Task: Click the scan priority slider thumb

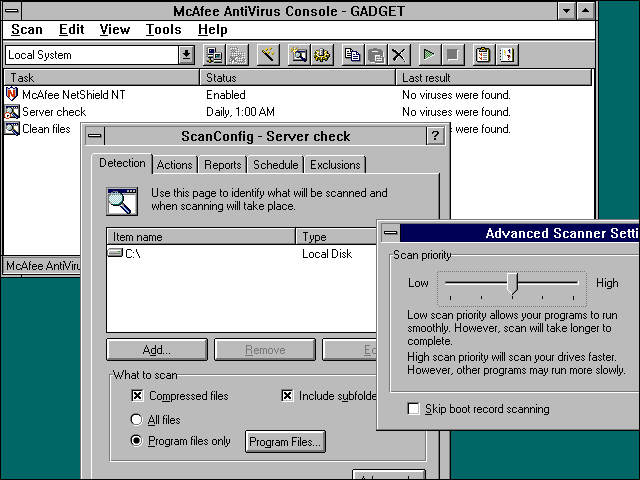Action: [x=512, y=284]
